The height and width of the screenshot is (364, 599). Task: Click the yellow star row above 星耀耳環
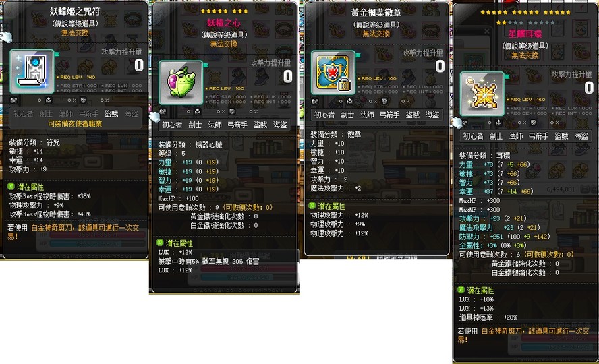[x=525, y=12]
